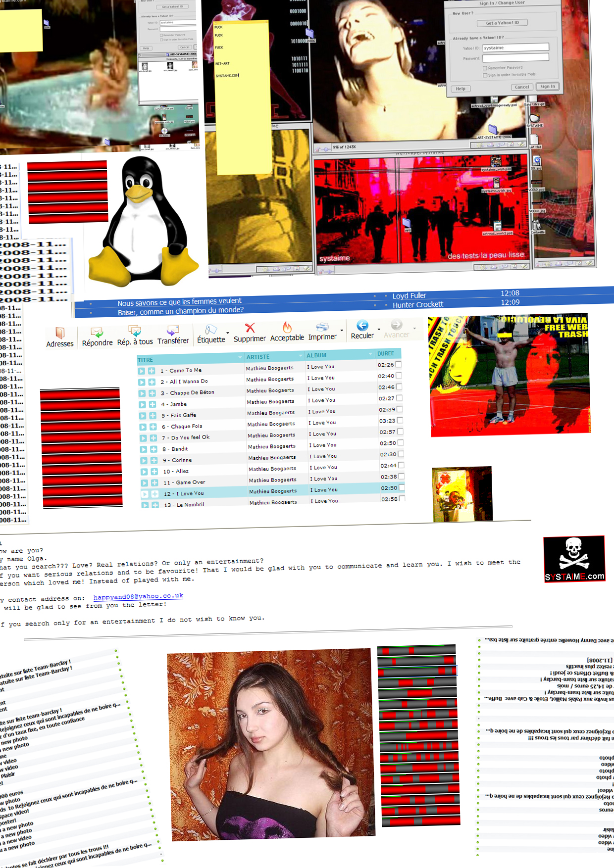
Task: Open the happyand08@yahoo.co.uk email link
Action: point(138,596)
